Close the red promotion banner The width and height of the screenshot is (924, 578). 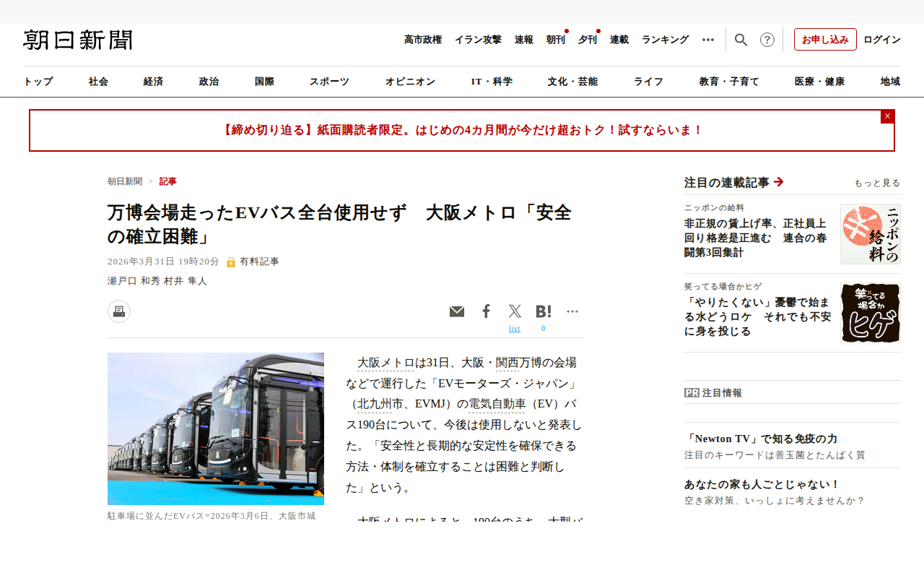[887, 116]
